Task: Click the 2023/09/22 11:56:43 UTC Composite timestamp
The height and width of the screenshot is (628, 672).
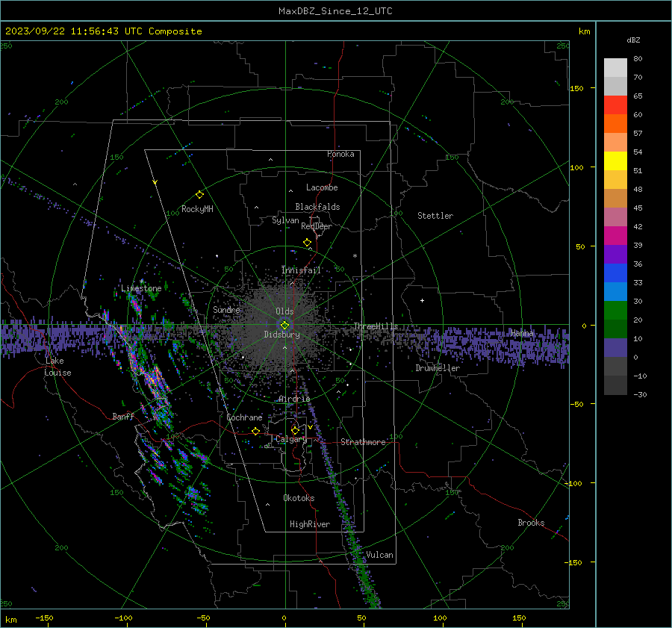Action: tap(103, 31)
